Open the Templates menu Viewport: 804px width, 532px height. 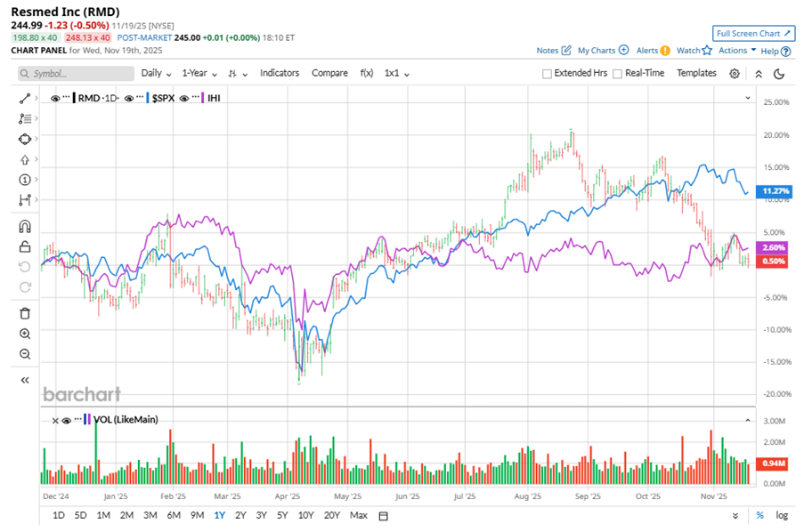(696, 73)
